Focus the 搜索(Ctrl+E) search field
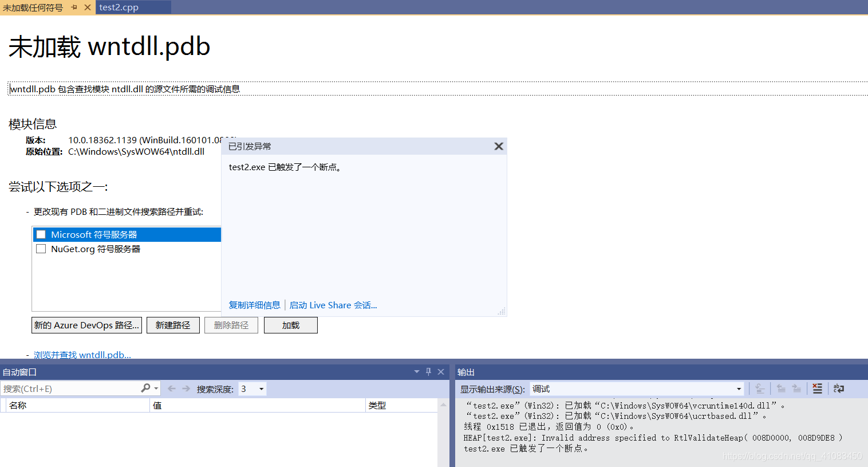 pyautogui.click(x=70, y=388)
